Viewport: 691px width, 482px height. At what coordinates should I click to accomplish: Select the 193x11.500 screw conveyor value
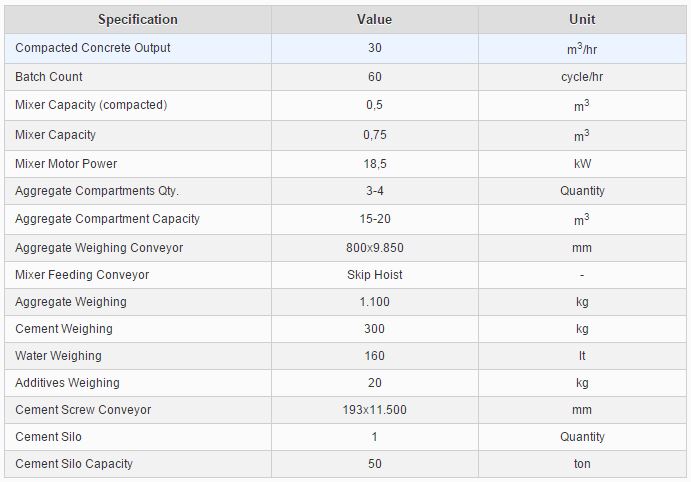[374, 410]
